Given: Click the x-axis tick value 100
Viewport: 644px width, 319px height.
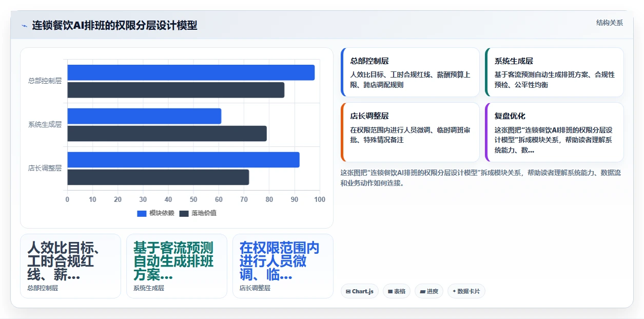Looking at the screenshot, I should (319, 199).
